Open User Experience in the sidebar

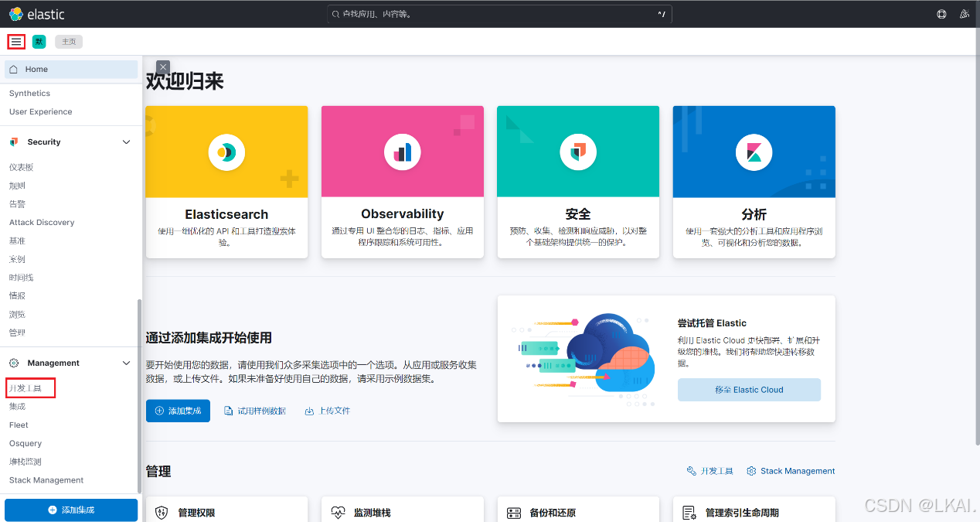40,112
